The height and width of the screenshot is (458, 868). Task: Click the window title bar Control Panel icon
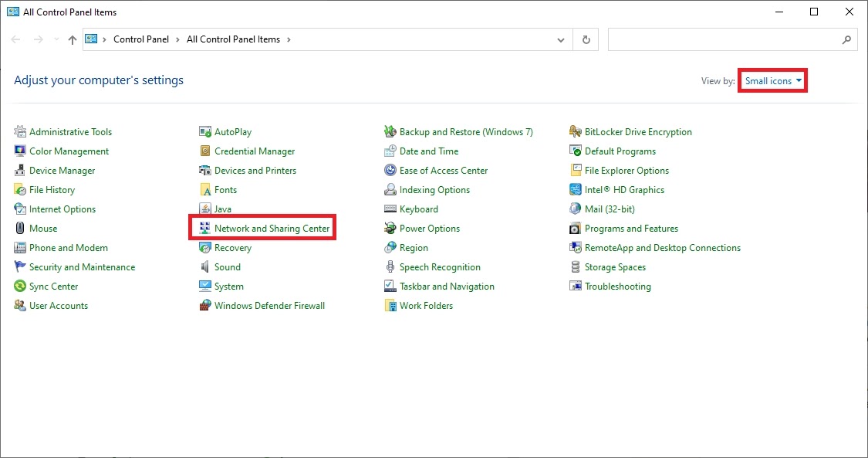coord(13,12)
